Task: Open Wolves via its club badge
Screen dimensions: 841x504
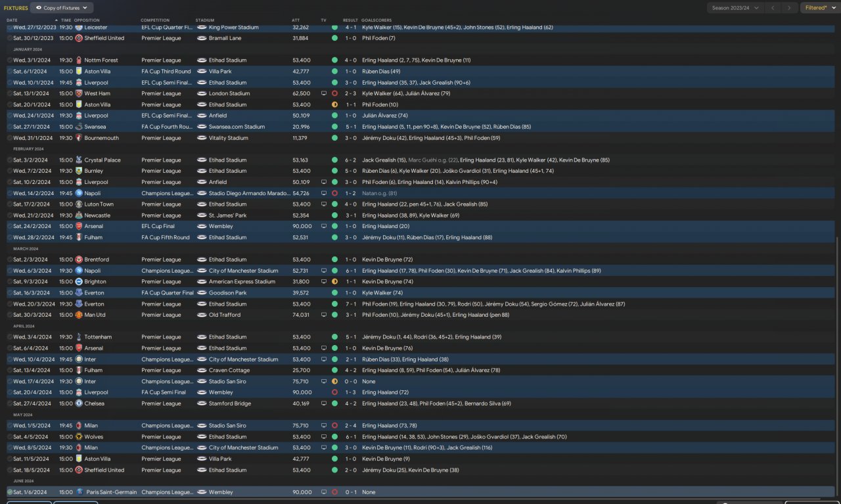Action: 79,437
